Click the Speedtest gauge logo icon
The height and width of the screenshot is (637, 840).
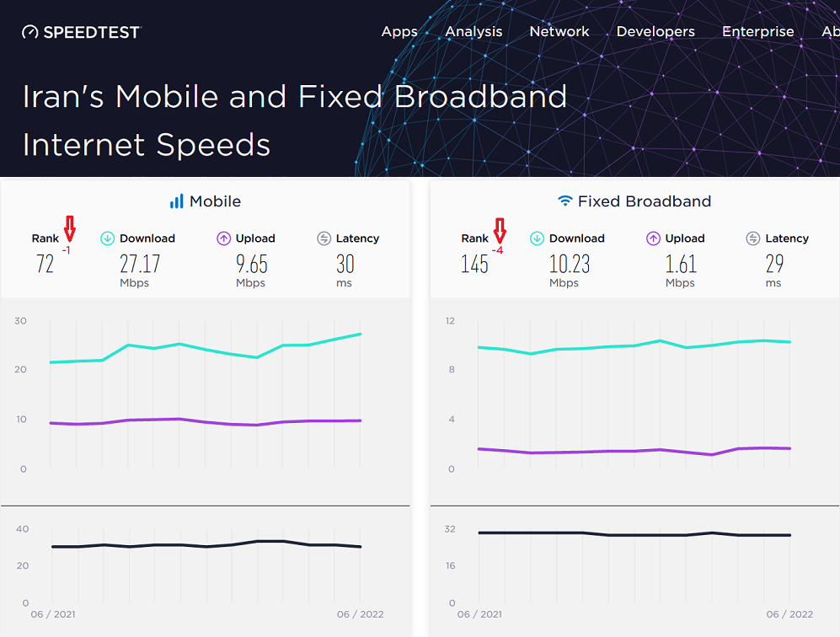pyautogui.click(x=30, y=32)
